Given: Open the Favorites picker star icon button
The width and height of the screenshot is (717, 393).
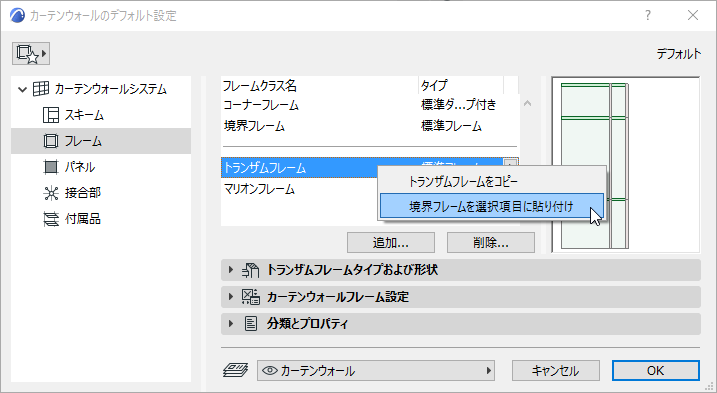Looking at the screenshot, I should click(31, 54).
